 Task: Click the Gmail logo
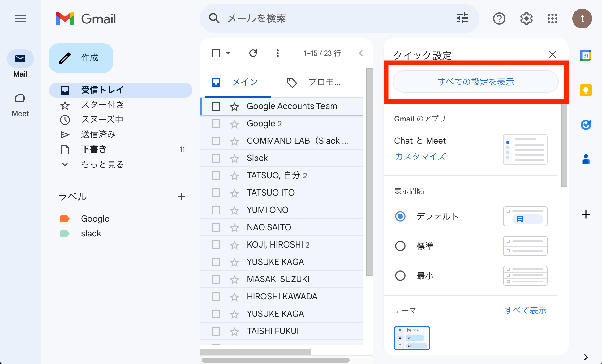click(x=86, y=19)
